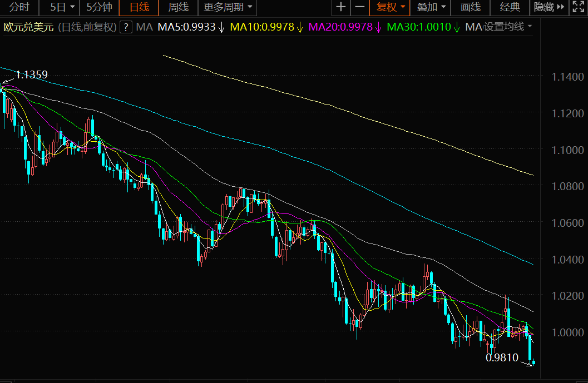Click the 1.1400 price axis label
Image resolution: width=588 pixels, height=383 pixels.
coord(567,77)
